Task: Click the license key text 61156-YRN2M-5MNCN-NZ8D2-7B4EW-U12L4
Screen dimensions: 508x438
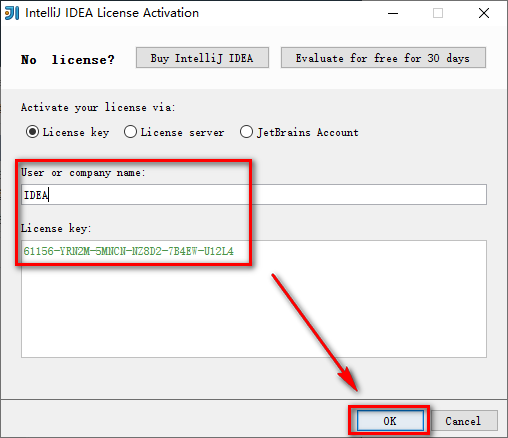Action: (128, 251)
